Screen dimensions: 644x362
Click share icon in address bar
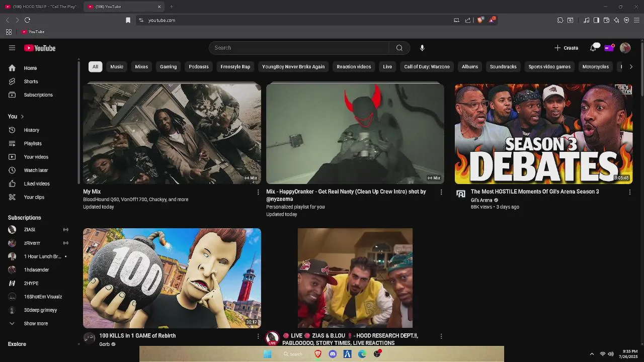click(468, 20)
